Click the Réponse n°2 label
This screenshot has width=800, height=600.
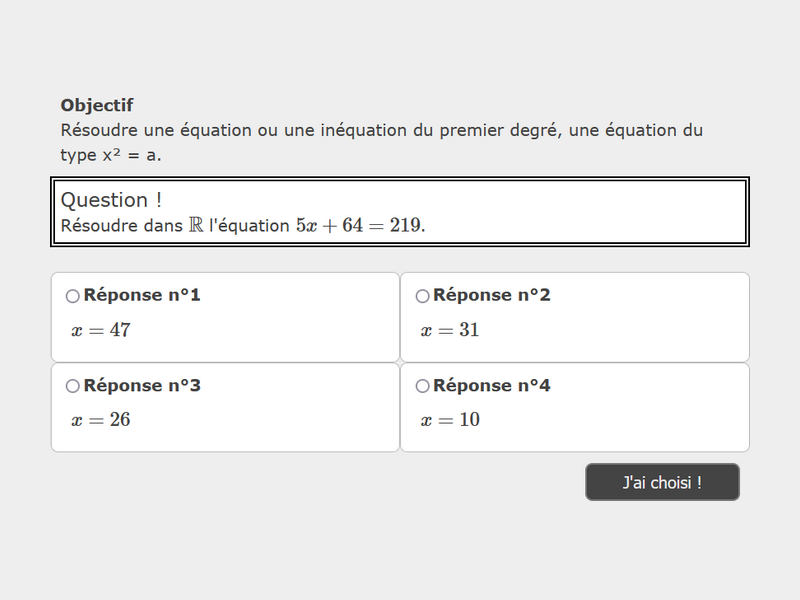492,295
